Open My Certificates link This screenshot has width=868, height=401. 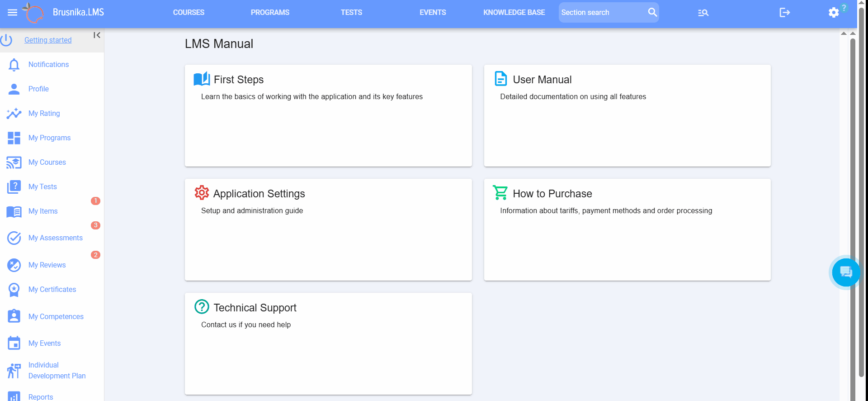coord(52,290)
